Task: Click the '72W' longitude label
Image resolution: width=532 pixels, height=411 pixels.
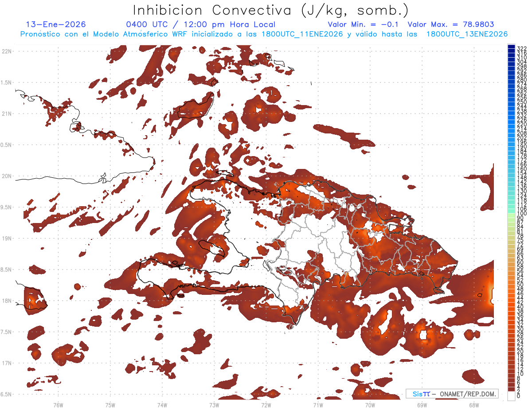Action: [x=266, y=405]
